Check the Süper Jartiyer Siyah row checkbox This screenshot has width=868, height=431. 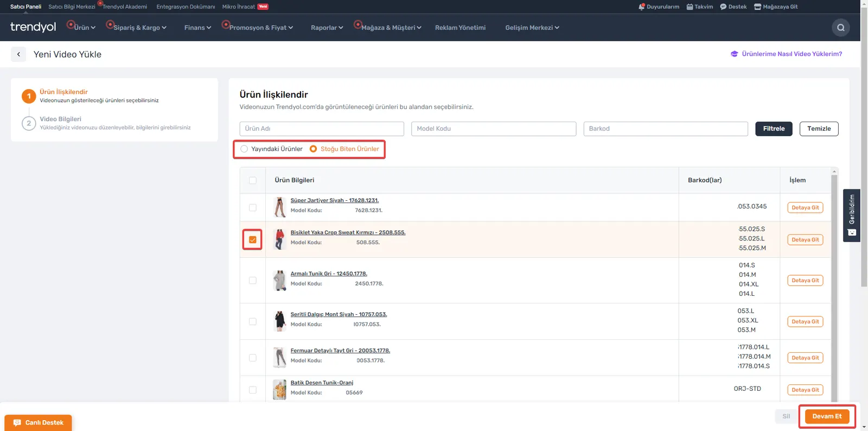pos(253,207)
